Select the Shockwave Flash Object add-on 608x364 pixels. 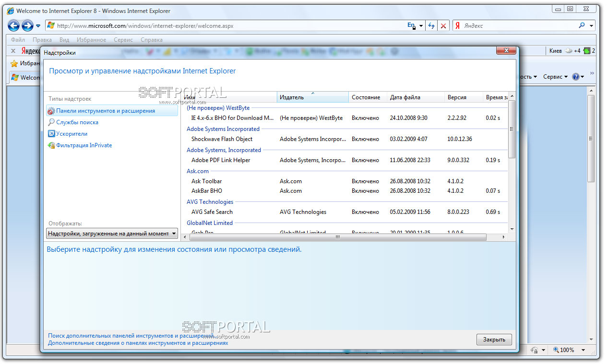click(x=344, y=139)
